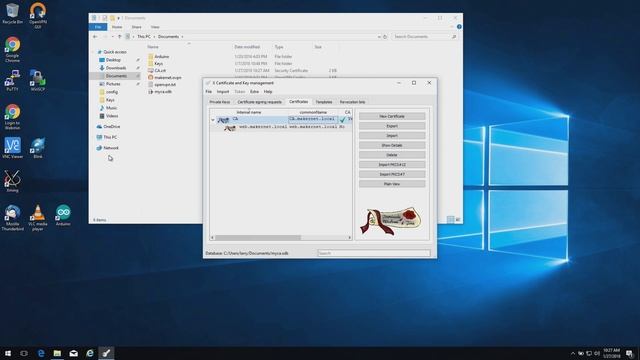Image resolution: width=640 pixels, height=360 pixels.
Task: Launch the PuTTY desktop shortcut
Action: (x=12, y=80)
